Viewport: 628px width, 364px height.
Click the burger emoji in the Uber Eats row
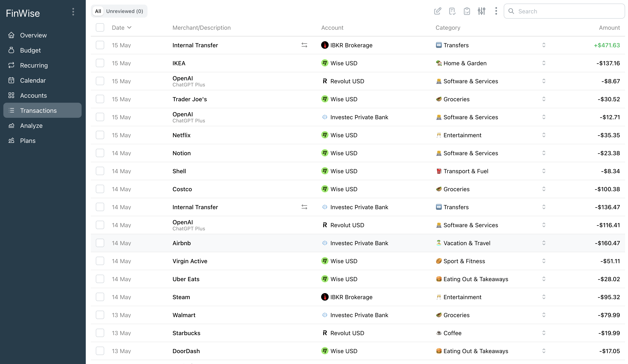tap(439, 279)
